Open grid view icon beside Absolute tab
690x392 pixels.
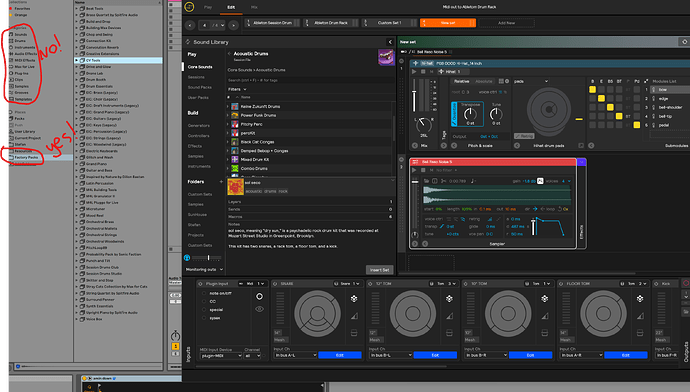point(501,81)
